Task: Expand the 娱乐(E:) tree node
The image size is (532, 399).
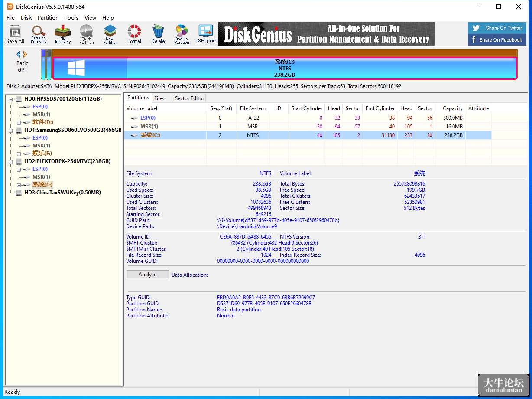Action: click(x=19, y=154)
